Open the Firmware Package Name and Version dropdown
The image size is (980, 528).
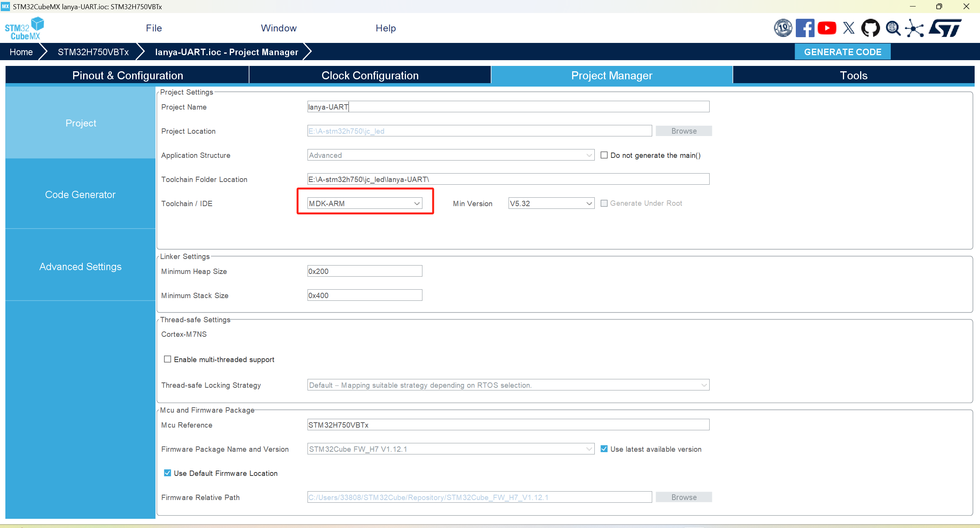click(589, 449)
